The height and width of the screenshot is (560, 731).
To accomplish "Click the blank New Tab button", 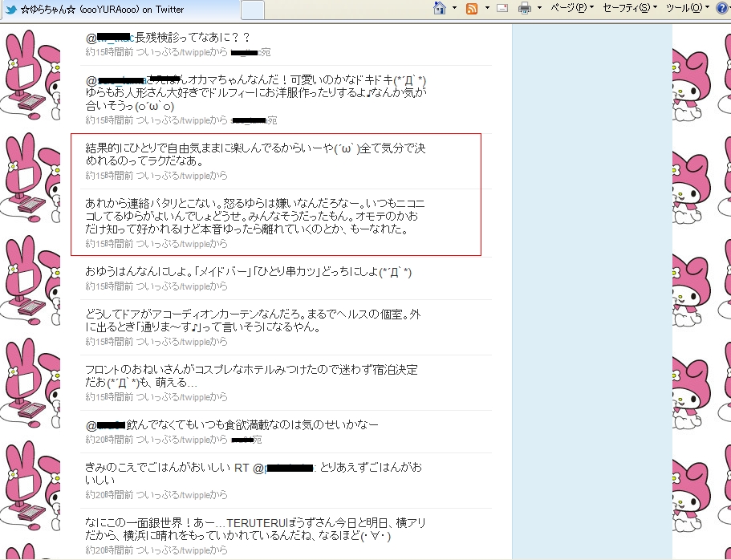I will pyautogui.click(x=253, y=10).
